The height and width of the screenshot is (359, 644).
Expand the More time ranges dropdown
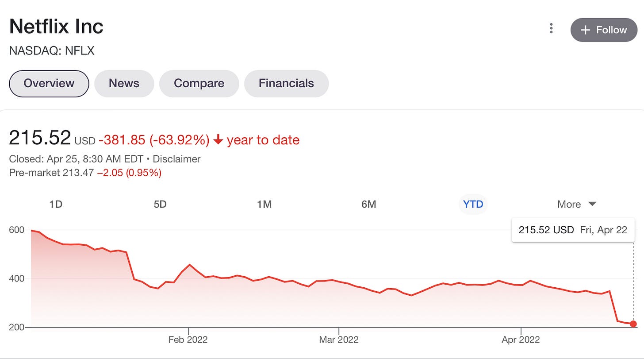(577, 204)
